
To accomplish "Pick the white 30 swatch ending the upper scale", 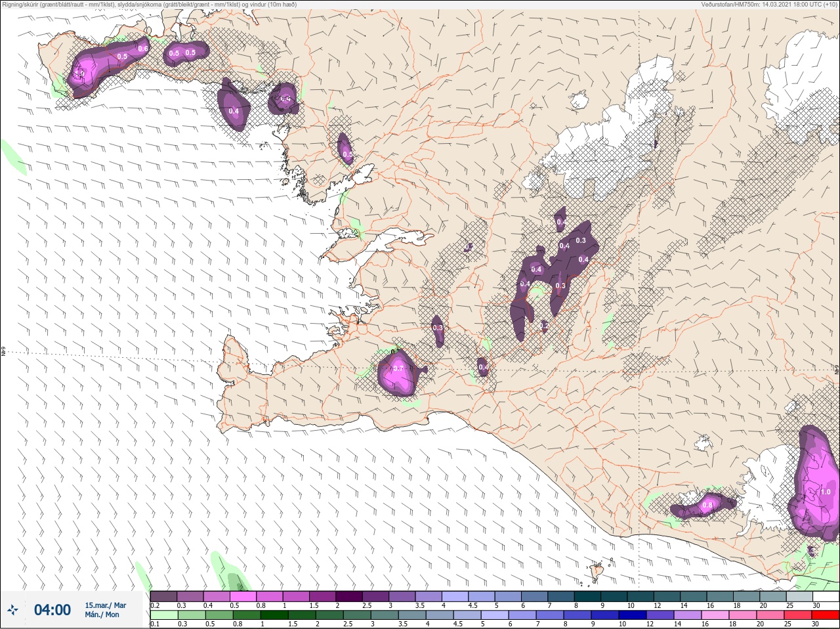I will [x=826, y=596].
